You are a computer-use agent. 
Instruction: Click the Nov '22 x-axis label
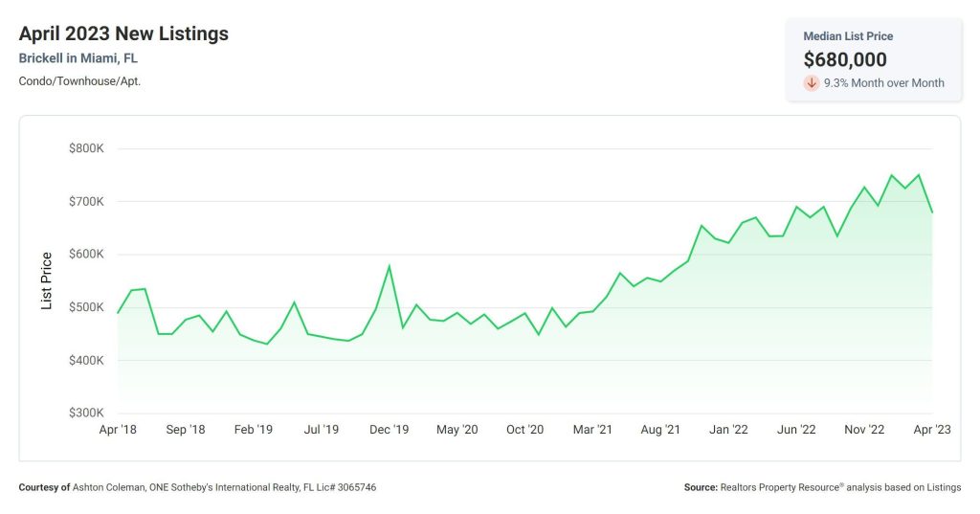[x=864, y=430]
